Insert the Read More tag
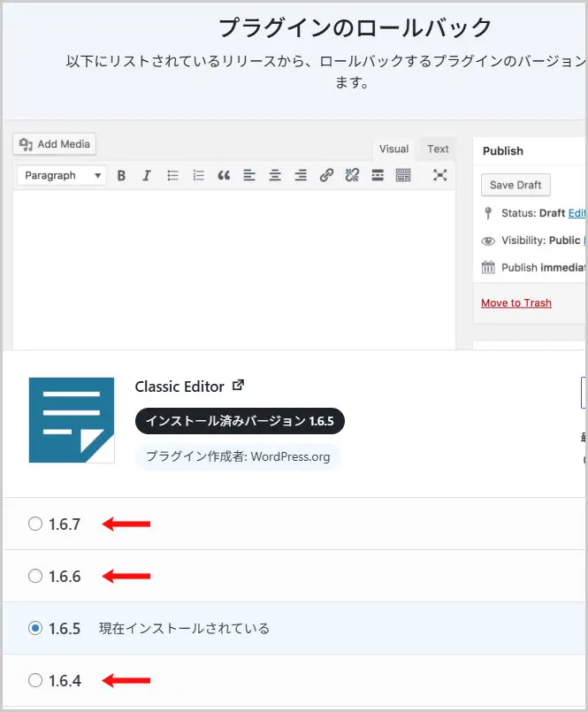This screenshot has height=712, width=588. 378,175
